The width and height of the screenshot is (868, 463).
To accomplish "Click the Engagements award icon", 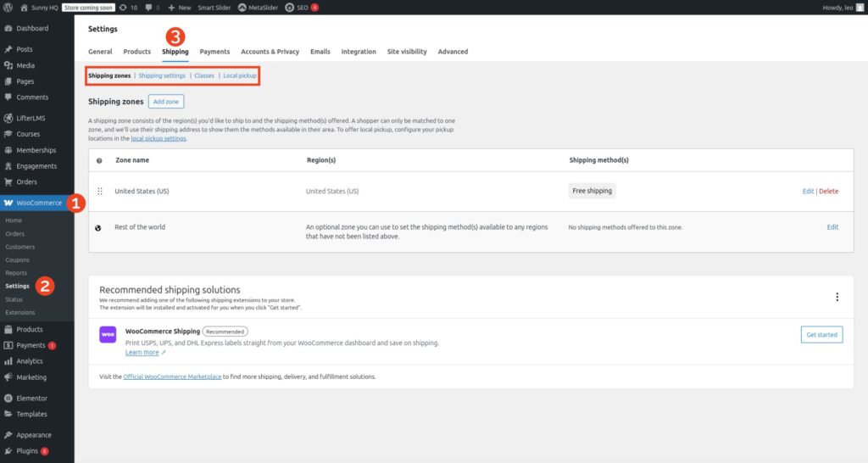I will tap(8, 166).
